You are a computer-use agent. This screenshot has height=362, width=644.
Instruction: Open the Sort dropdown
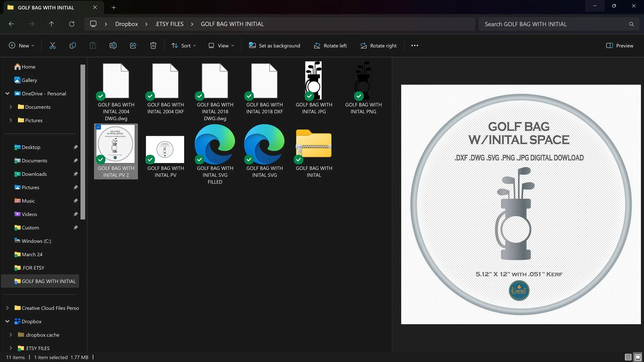[184, 46]
